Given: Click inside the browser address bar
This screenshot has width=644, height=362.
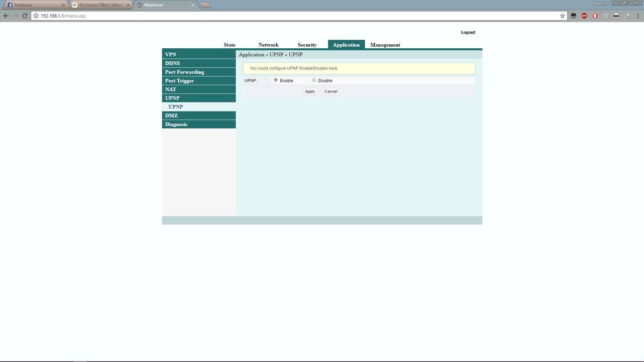Looking at the screenshot, I should pyautogui.click(x=201, y=16).
